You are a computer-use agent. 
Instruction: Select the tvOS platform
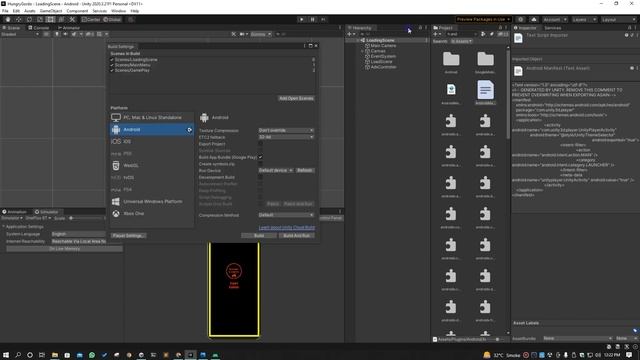tap(152, 178)
